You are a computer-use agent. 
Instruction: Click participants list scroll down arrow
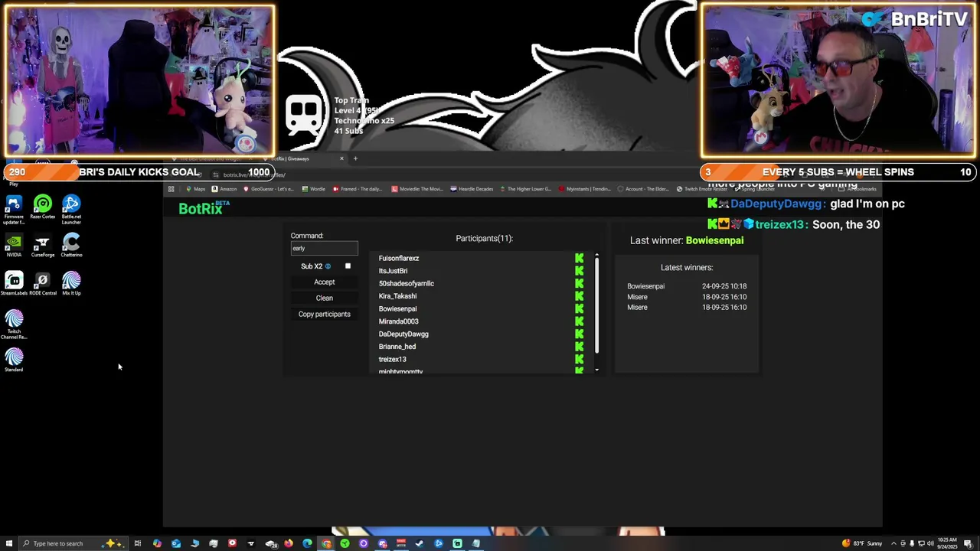596,370
